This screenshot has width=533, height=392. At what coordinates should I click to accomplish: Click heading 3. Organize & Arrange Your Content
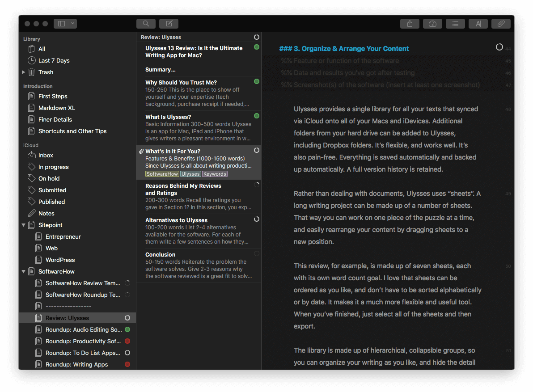(x=344, y=49)
